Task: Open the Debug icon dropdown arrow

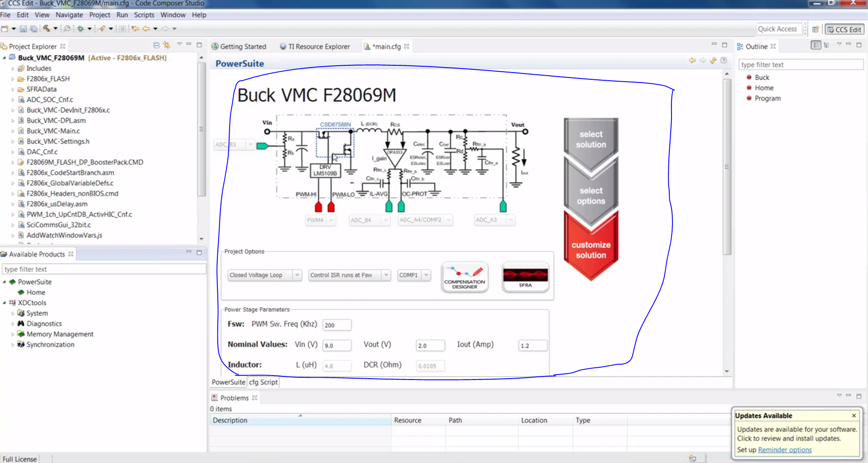Action: [89, 29]
